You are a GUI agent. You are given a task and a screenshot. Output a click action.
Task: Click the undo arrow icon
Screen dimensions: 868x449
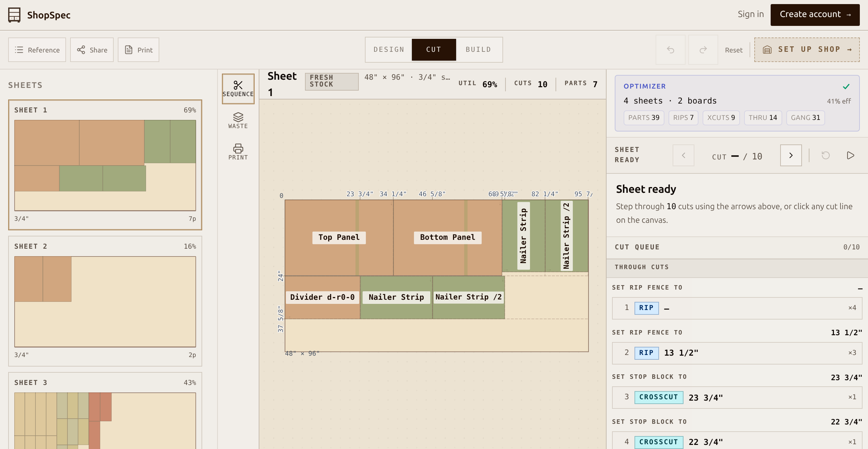pyautogui.click(x=671, y=50)
